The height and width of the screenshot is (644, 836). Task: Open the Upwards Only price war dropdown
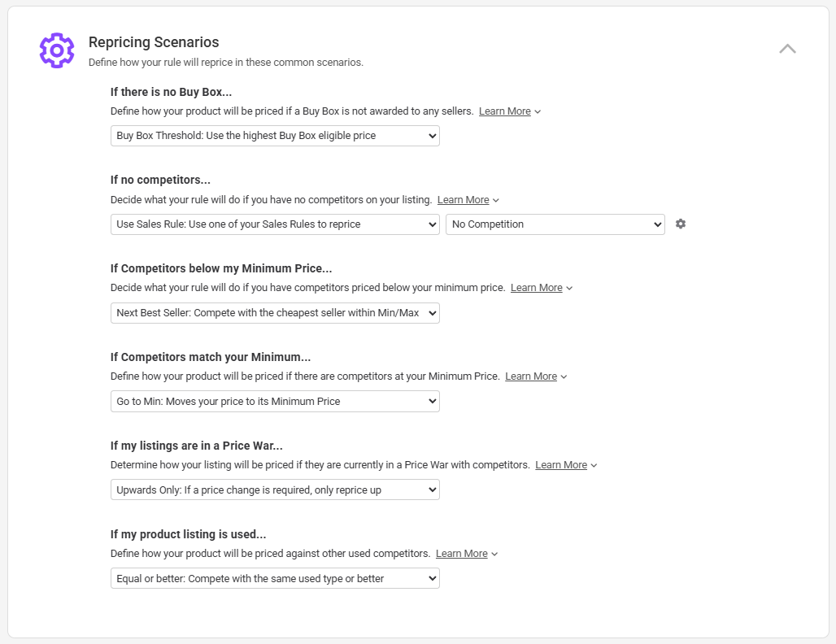tap(275, 490)
